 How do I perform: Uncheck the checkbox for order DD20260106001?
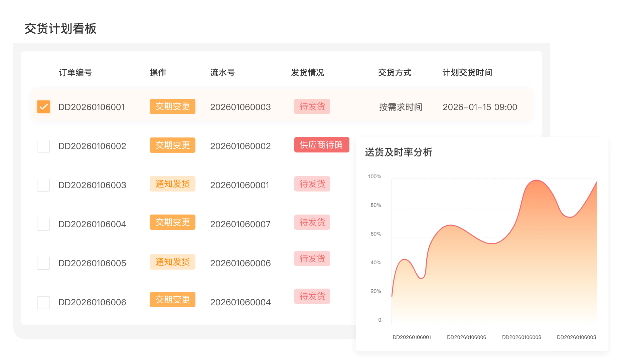click(43, 107)
